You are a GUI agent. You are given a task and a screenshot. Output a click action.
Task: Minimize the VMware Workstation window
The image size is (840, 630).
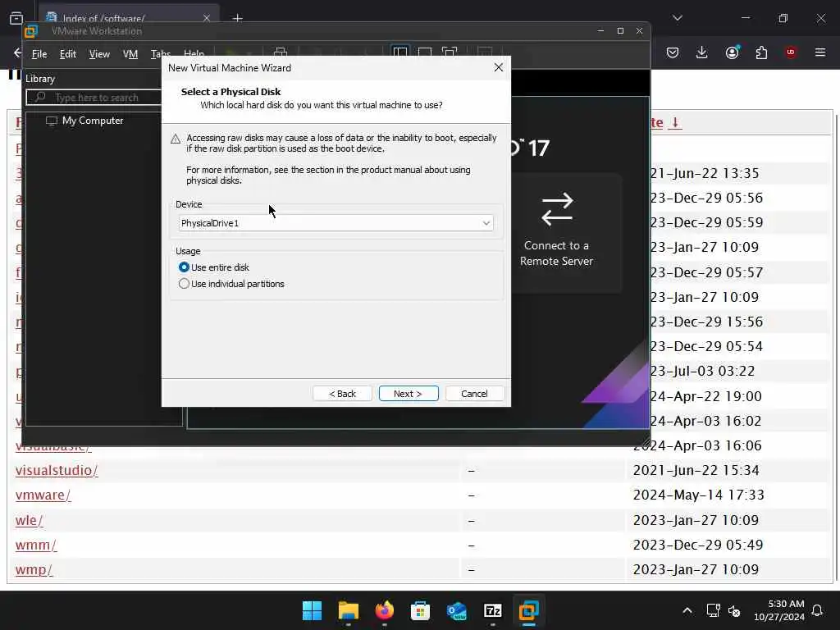pyautogui.click(x=600, y=31)
